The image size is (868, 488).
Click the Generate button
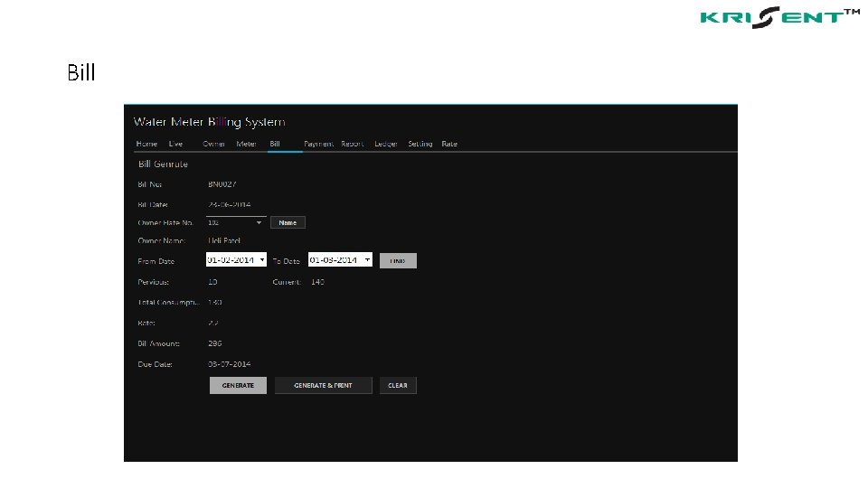coord(238,386)
